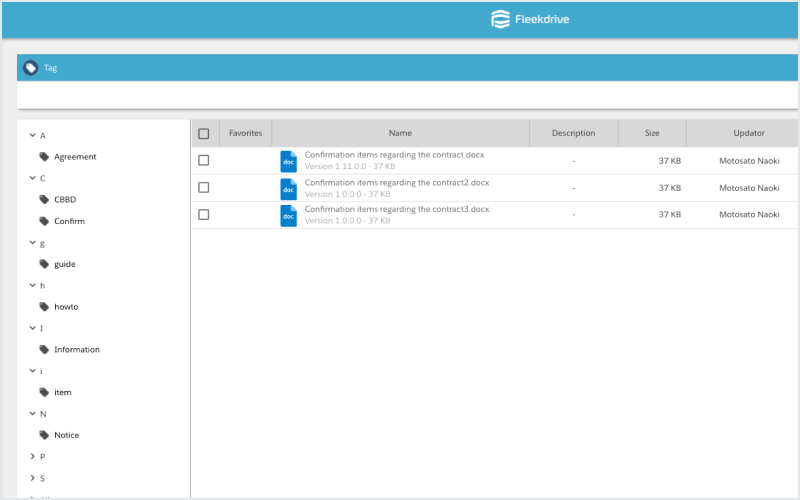Click Version 1.11.0.0 - 37 KB text
Viewport: 800px width, 500px height.
pos(350,166)
